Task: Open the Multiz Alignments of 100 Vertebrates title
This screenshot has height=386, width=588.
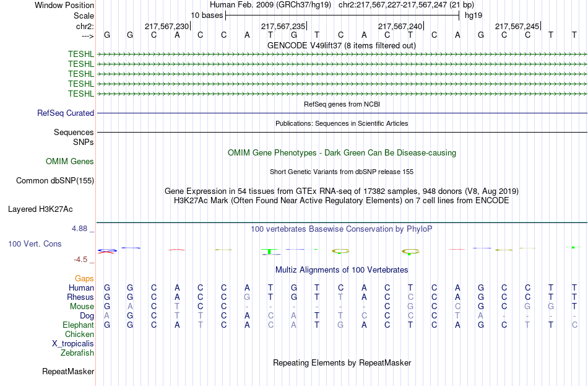Action: click(x=342, y=270)
